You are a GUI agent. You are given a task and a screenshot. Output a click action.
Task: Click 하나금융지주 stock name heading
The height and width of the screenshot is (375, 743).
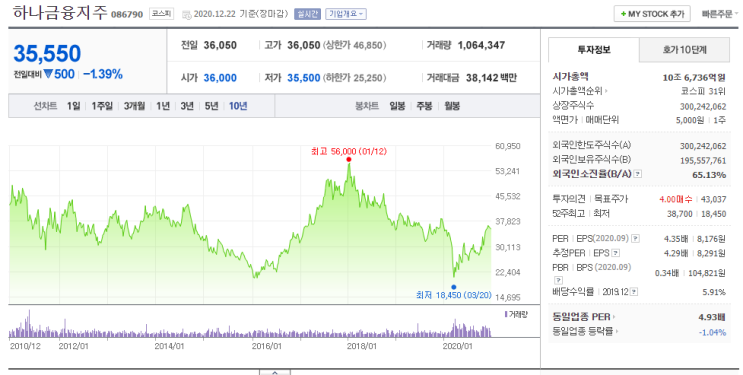coord(60,13)
